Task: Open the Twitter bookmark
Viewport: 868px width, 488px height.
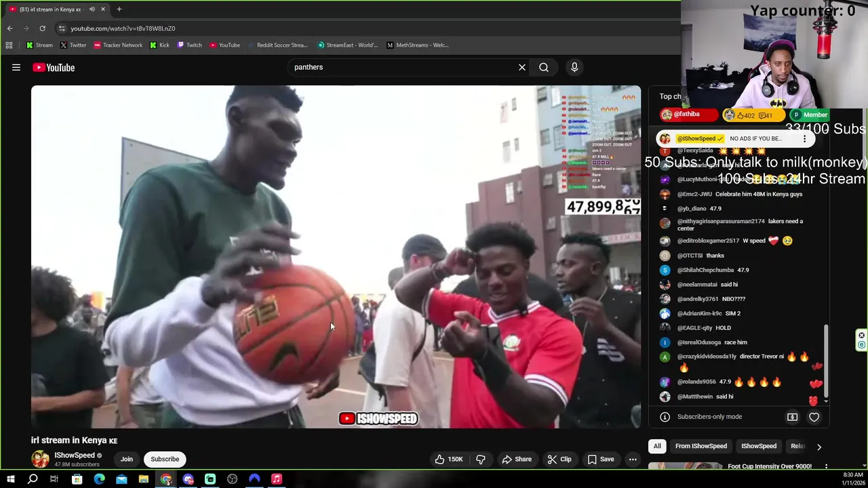Action: pyautogui.click(x=73, y=45)
